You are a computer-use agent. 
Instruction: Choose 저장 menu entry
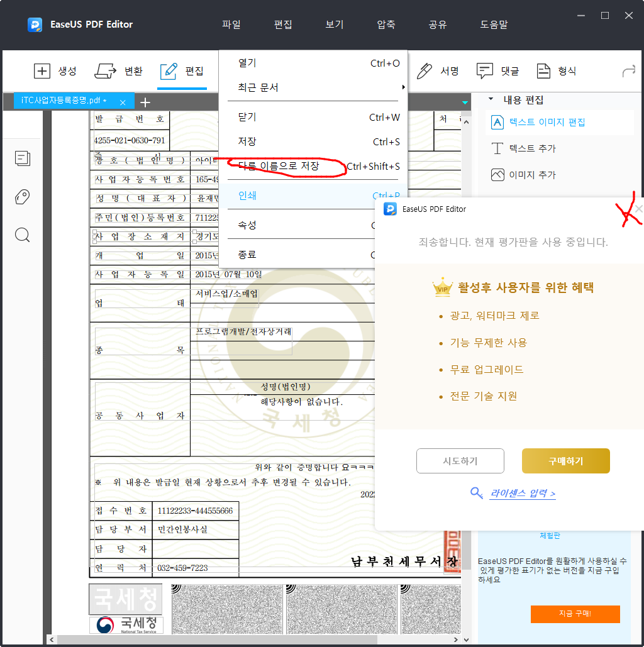tap(313, 141)
